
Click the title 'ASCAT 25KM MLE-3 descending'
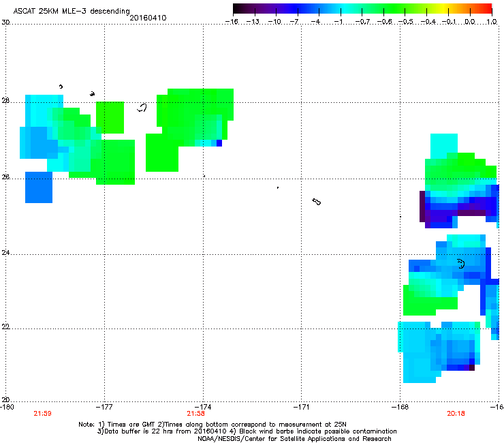tap(72, 11)
